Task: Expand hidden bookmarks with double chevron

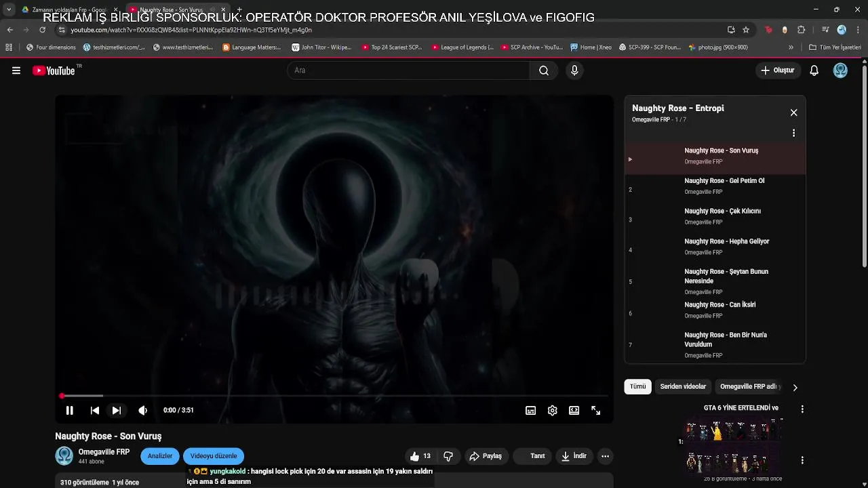Action: click(791, 47)
